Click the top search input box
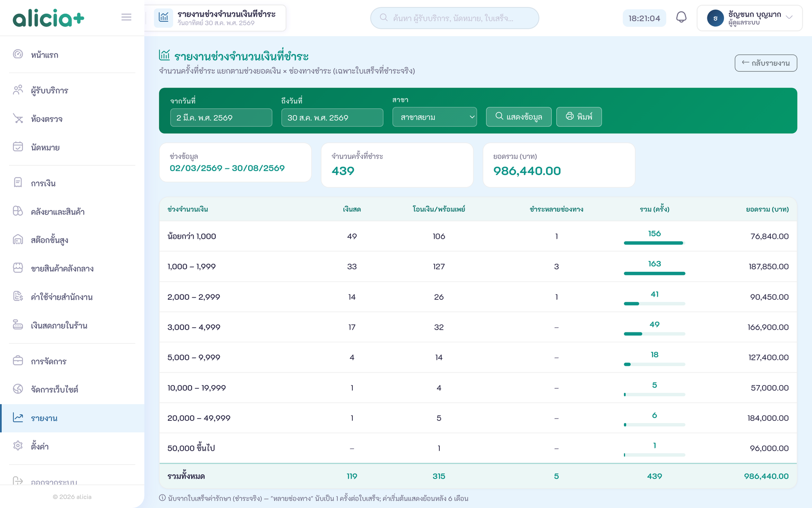The width and height of the screenshot is (812, 508). [x=455, y=18]
